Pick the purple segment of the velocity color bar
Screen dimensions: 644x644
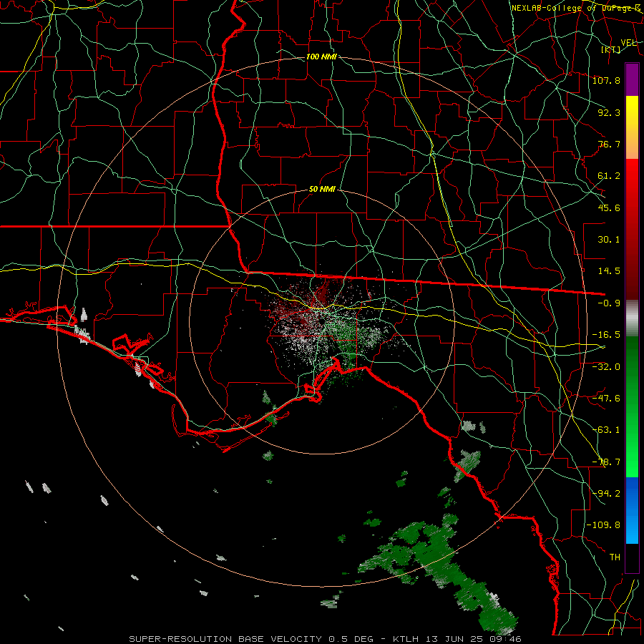coord(632,79)
